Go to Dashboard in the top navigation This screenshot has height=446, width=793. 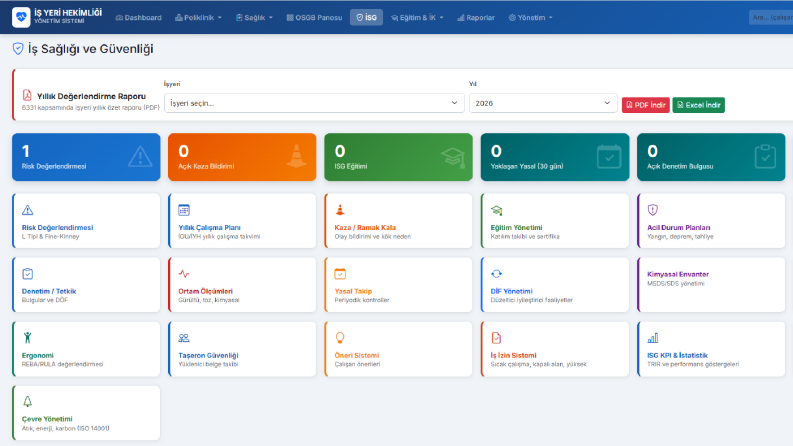pyautogui.click(x=139, y=17)
